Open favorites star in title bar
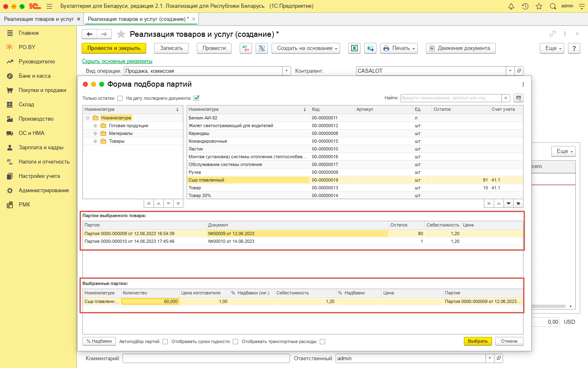 coord(539,6)
